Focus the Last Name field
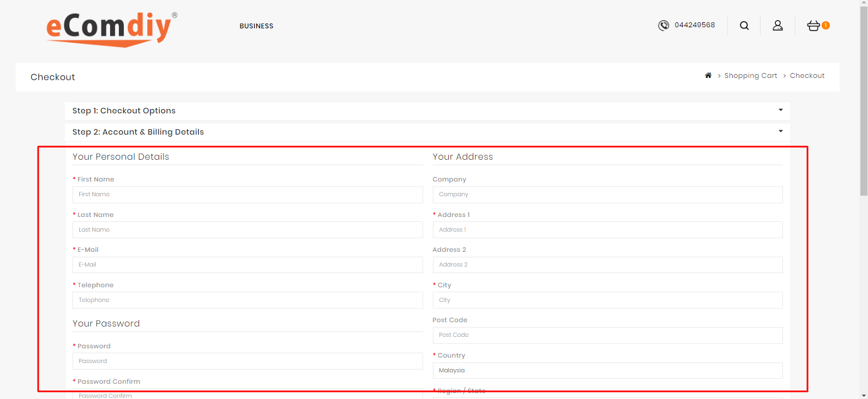 (248, 230)
